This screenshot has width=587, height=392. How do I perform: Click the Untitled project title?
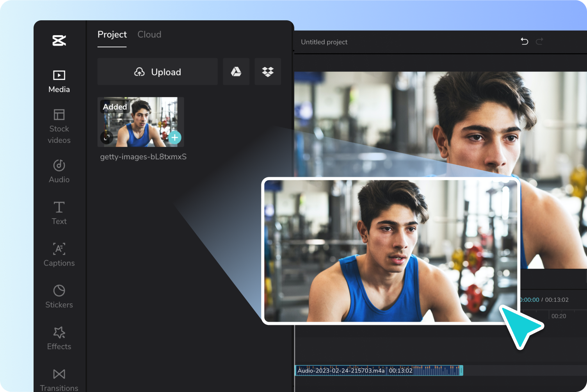pos(324,42)
